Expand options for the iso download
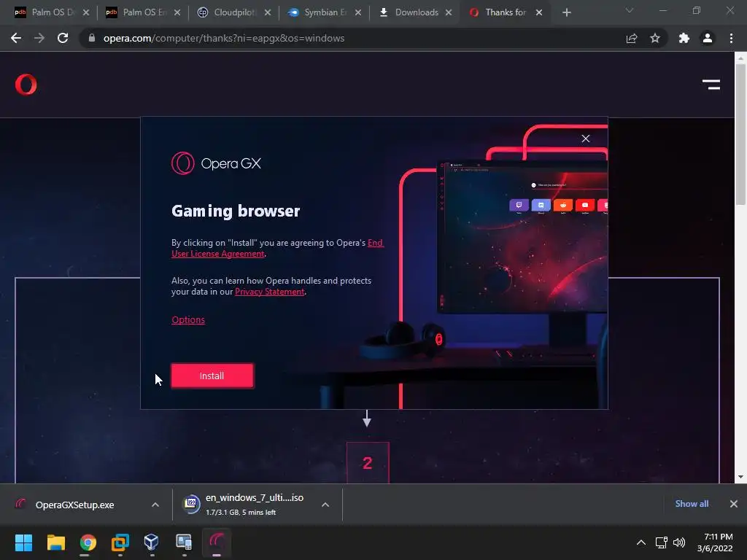The width and height of the screenshot is (747, 560). 325,505
